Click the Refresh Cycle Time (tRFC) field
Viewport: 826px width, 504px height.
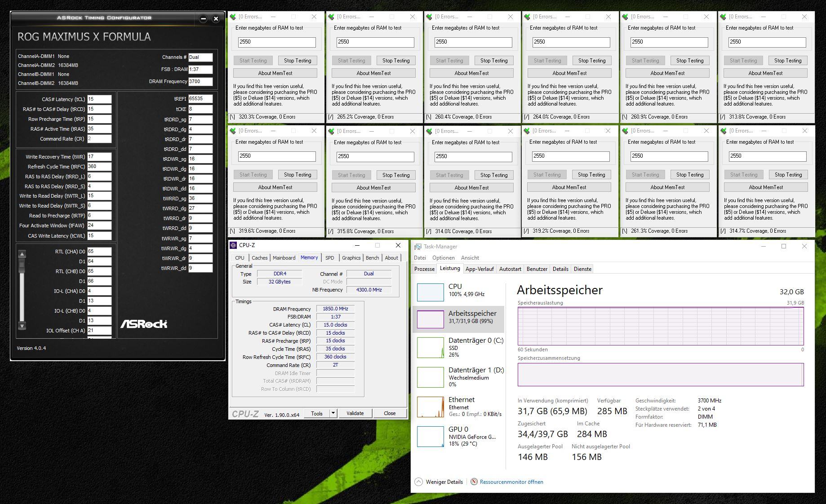coord(99,167)
